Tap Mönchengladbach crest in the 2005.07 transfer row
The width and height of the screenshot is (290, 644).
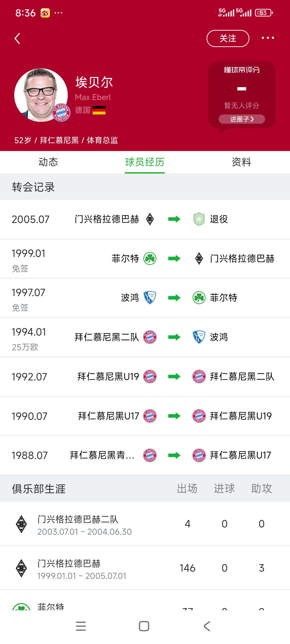150,219
